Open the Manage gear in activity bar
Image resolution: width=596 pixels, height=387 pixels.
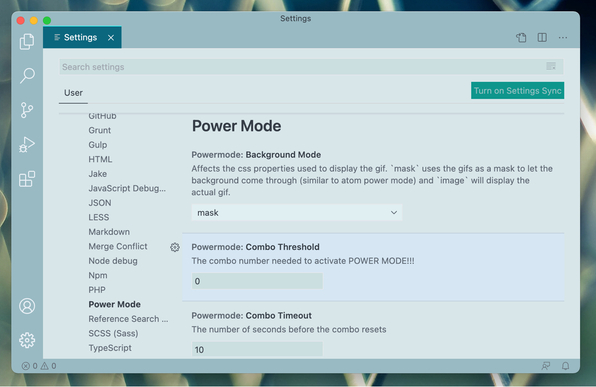click(27, 340)
